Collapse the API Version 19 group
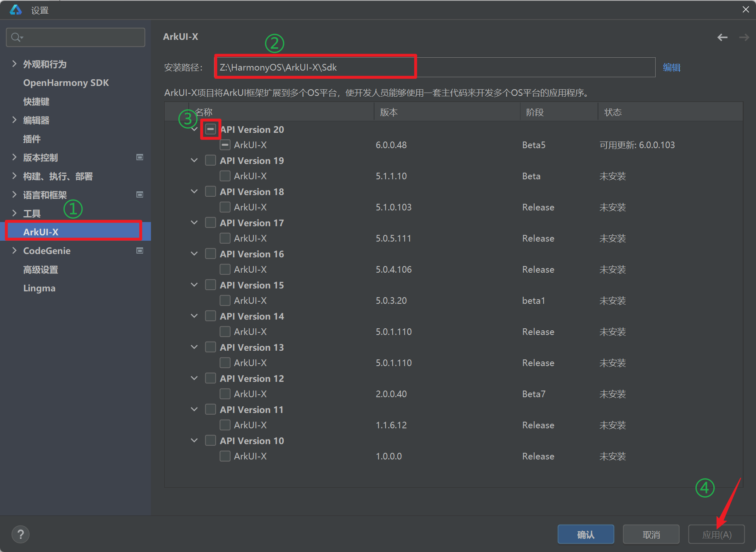The width and height of the screenshot is (756, 552). (194, 161)
